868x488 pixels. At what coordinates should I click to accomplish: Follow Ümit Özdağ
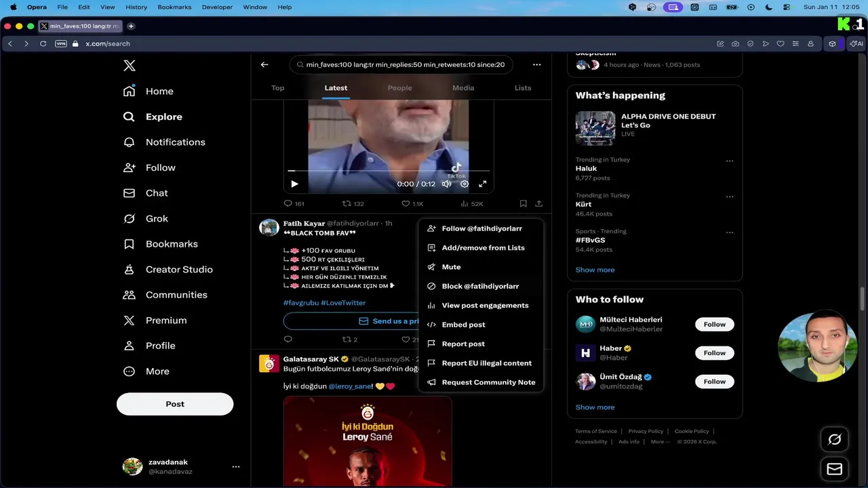click(x=715, y=382)
